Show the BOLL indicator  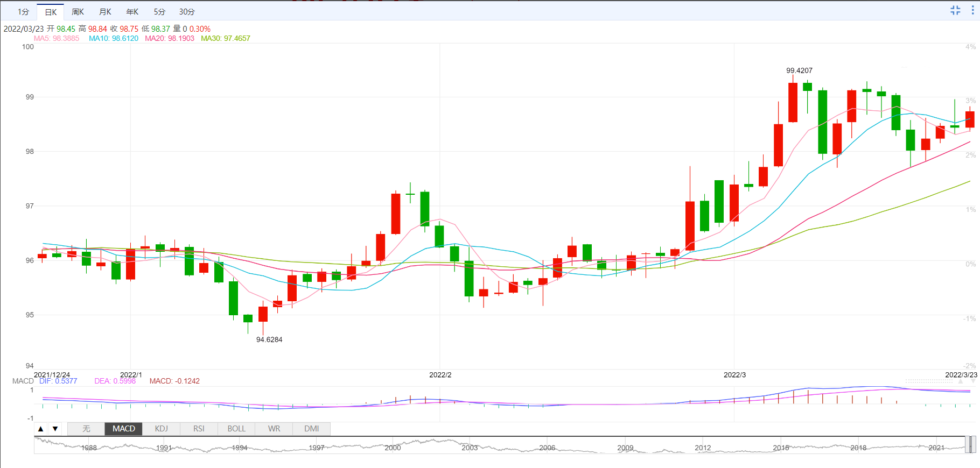(236, 429)
